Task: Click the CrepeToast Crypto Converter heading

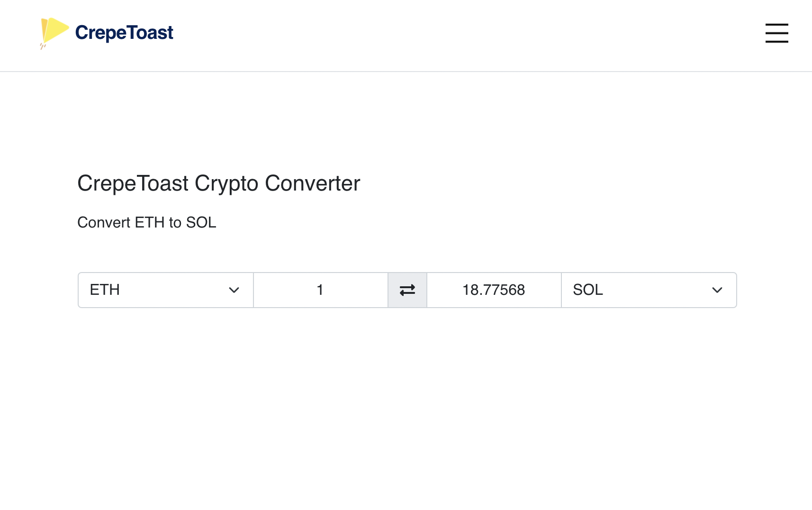Action: [x=218, y=183]
